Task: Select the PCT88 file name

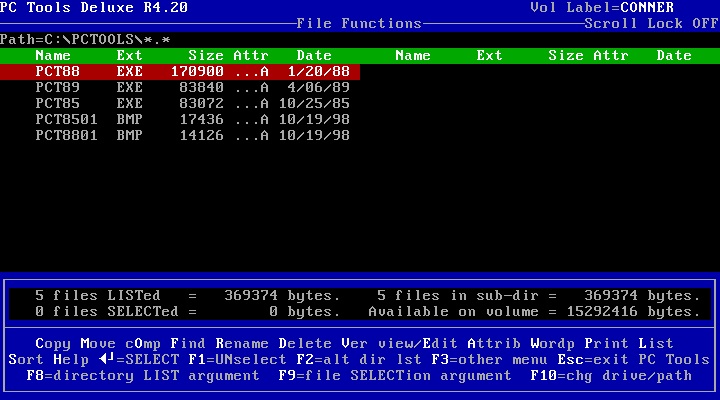Action: [x=57, y=71]
